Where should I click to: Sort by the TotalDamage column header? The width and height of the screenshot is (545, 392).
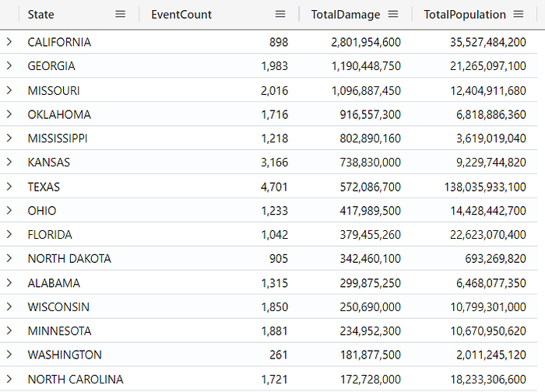click(x=346, y=15)
